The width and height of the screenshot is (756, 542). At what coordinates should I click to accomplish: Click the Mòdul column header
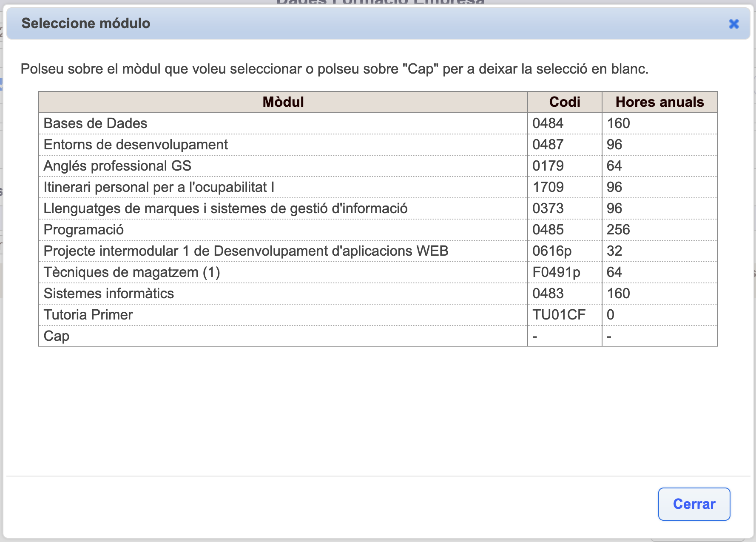point(283,102)
